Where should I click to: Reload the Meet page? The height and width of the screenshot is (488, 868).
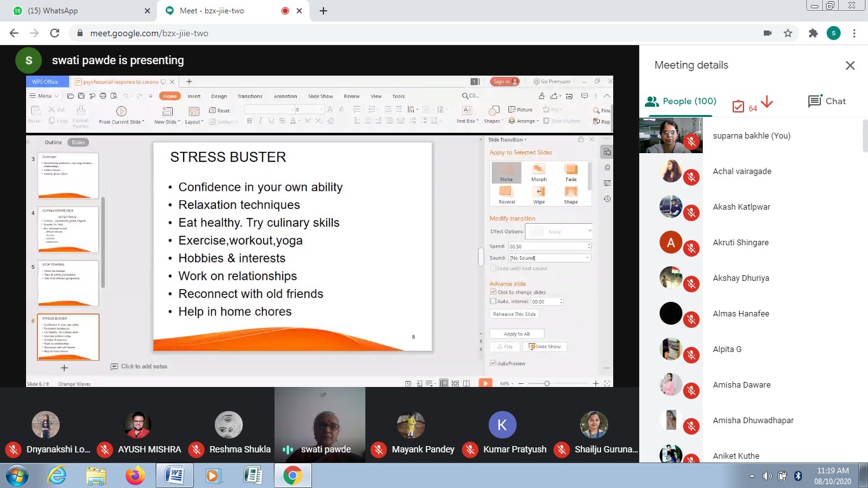55,33
